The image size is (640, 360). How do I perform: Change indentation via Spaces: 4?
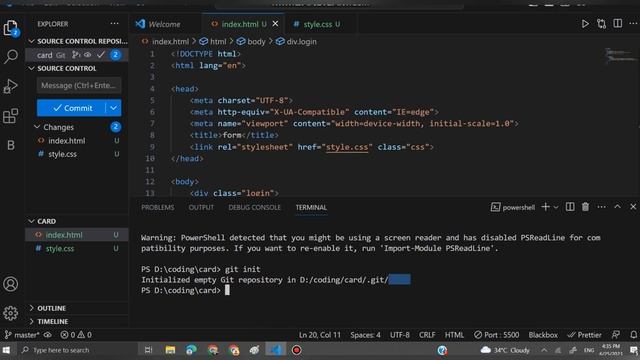[365, 335]
